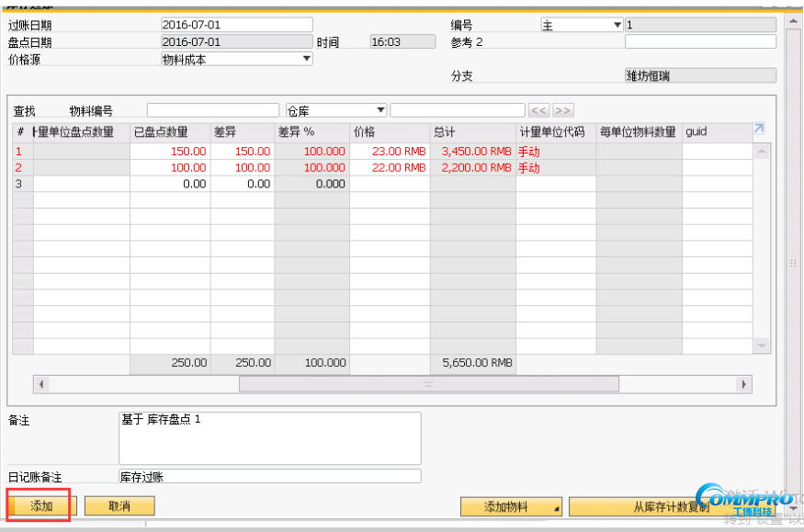Click the table scrollbar up arrow
Image resolution: width=804 pixels, height=532 pixels.
coord(762,150)
